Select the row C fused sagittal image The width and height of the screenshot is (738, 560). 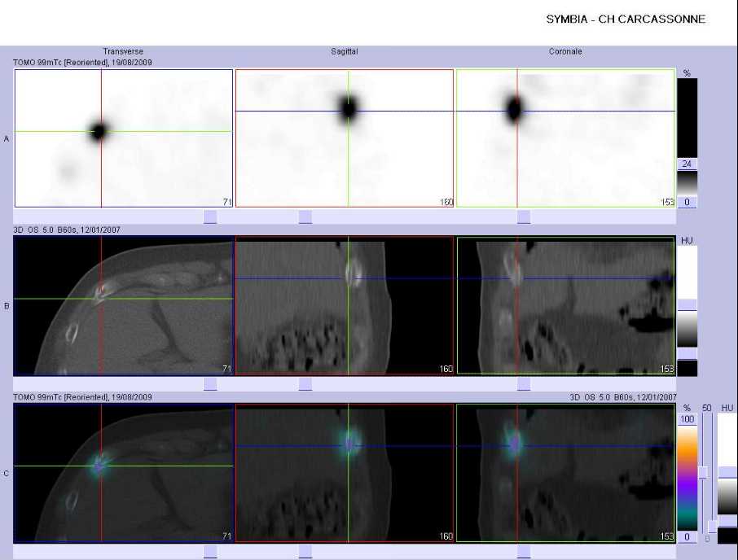[345, 473]
